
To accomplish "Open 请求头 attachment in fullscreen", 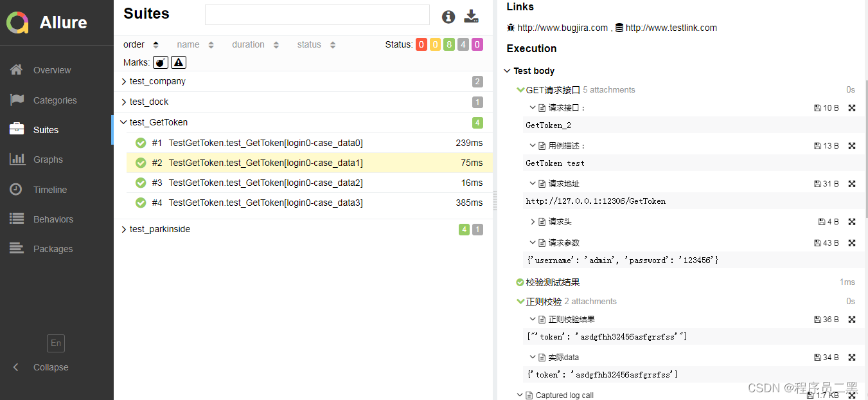I will pyautogui.click(x=852, y=222).
